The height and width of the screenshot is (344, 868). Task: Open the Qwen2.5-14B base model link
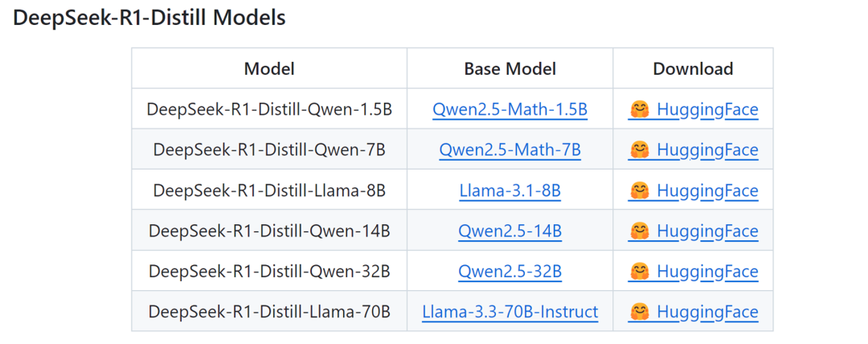[510, 231]
